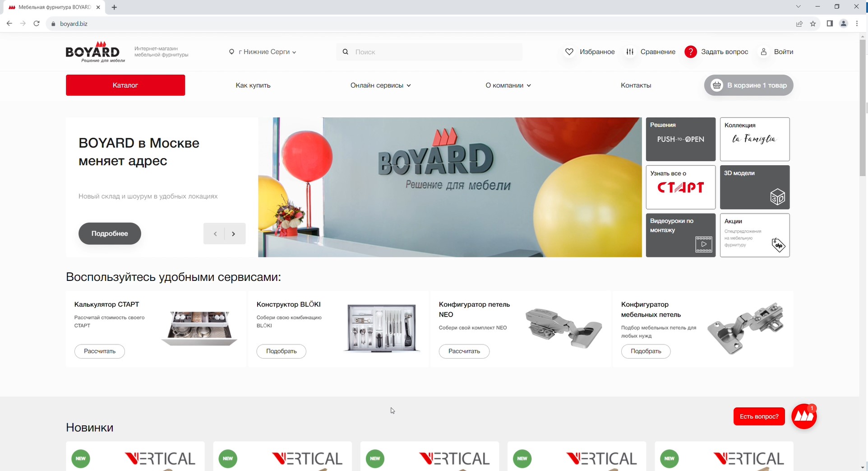Click the BOYARD office banner image

[x=450, y=187]
